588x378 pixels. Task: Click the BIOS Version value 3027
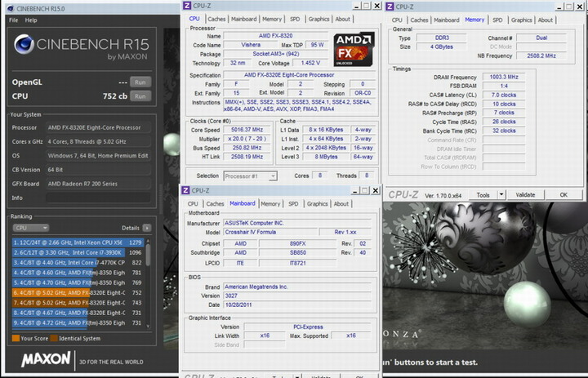point(297,296)
